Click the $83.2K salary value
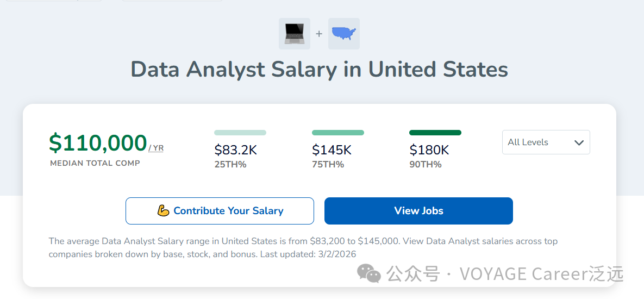Image resolution: width=644 pixels, height=299 pixels. (x=235, y=150)
